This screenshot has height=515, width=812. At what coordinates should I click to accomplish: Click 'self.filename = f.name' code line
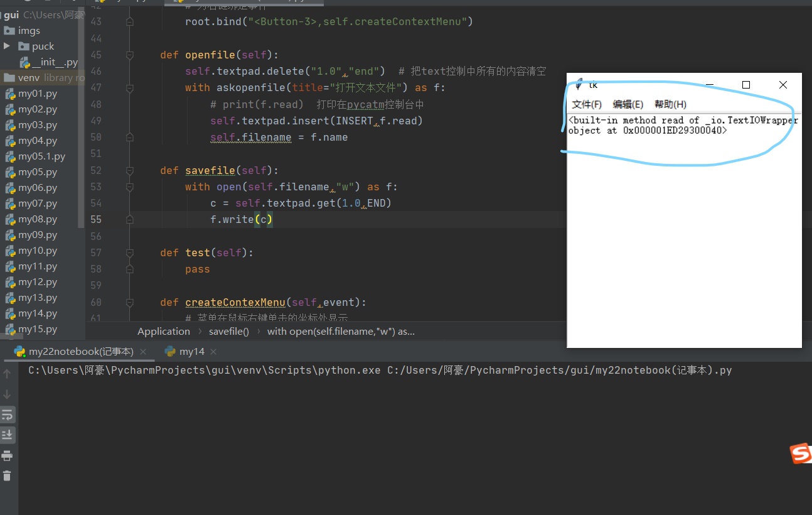pos(279,138)
